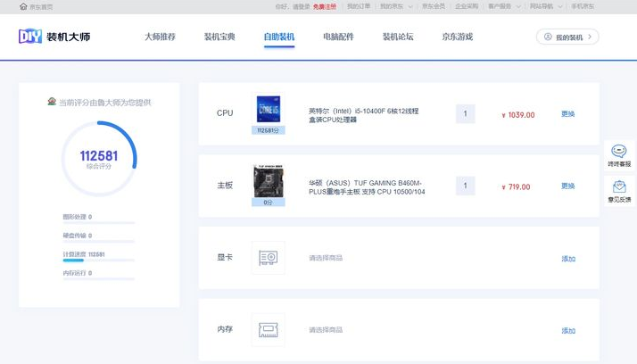Click 更换 for the 主板 row
Image resolution: width=637 pixels, height=364 pixels.
[x=568, y=186]
